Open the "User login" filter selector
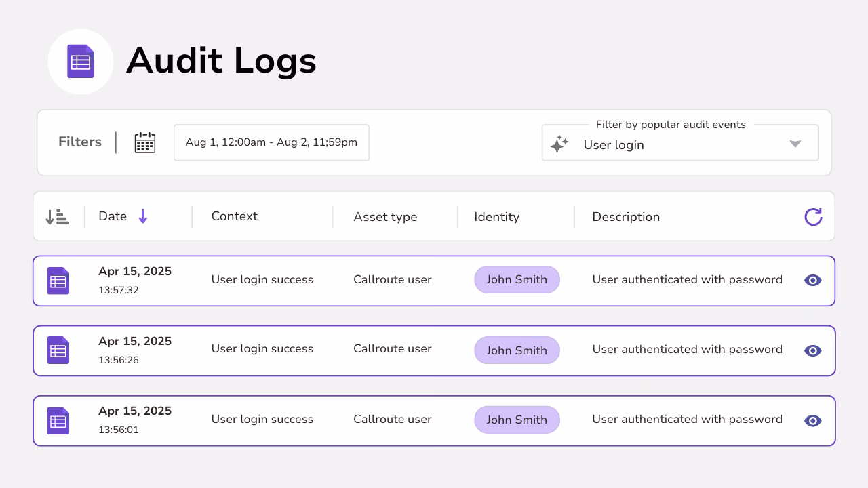The width and height of the screenshot is (868, 488). tap(678, 144)
